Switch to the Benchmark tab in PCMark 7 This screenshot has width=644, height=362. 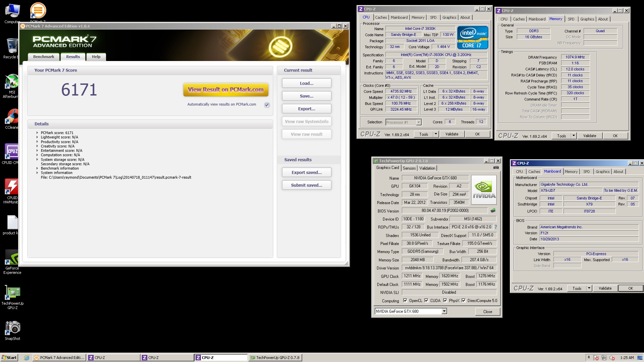(x=44, y=57)
